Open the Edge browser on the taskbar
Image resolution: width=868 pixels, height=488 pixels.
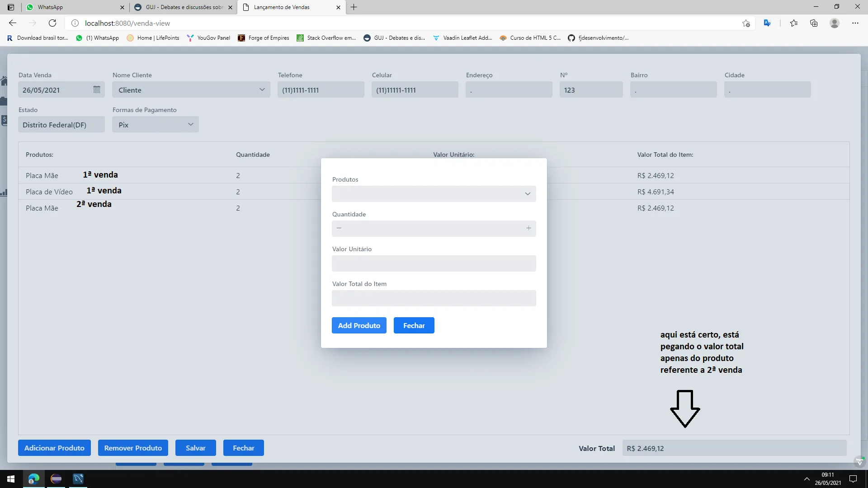coord(34,479)
